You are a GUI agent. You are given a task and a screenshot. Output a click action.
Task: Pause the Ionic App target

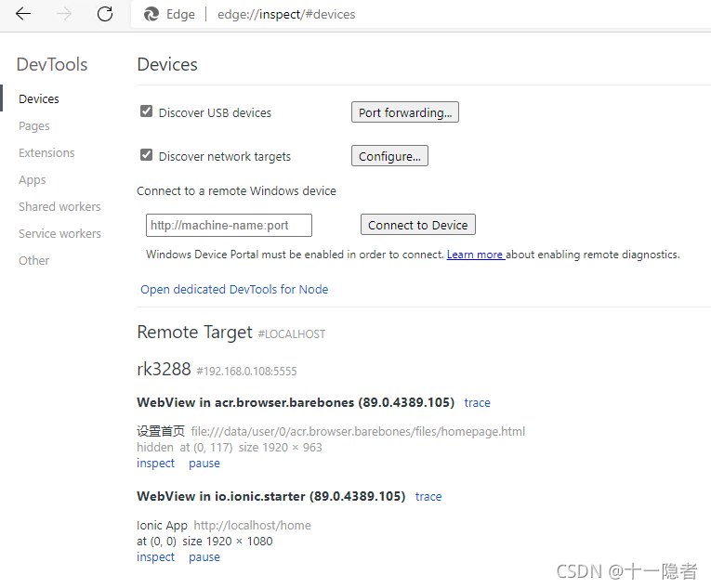[204, 557]
